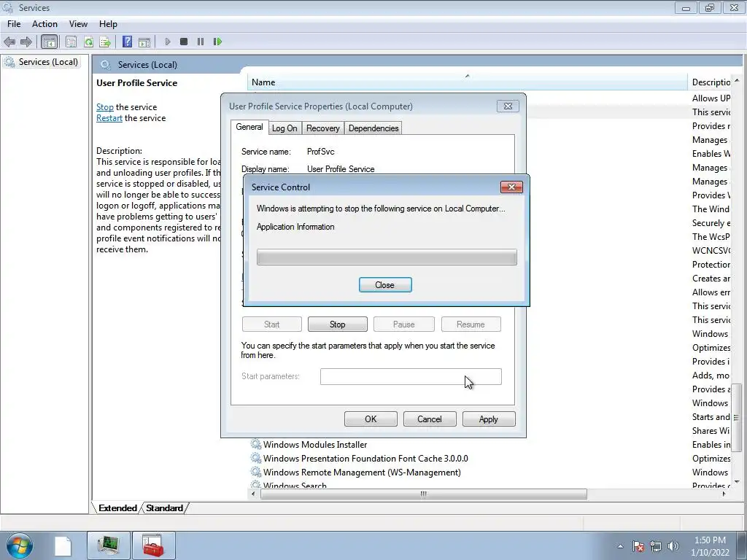Viewport: 747px width, 560px height.
Task: Select the Windows Modules Installer service
Action: pyautogui.click(x=315, y=445)
